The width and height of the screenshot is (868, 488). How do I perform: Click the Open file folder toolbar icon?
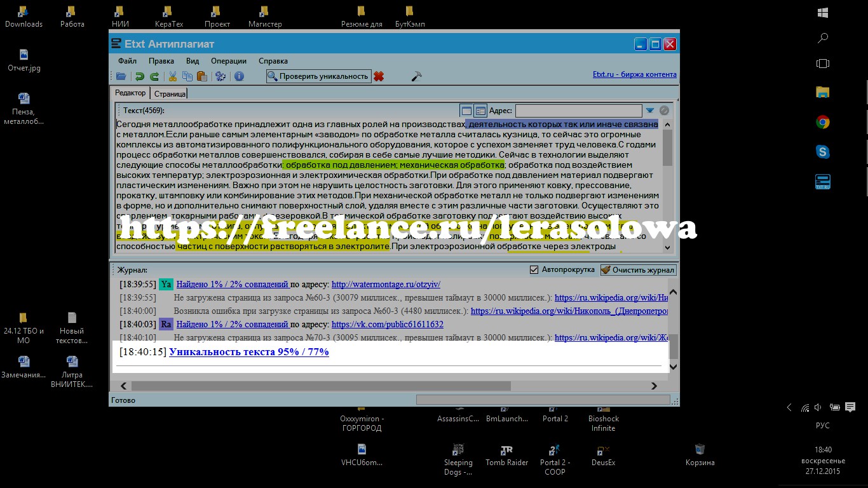(121, 76)
